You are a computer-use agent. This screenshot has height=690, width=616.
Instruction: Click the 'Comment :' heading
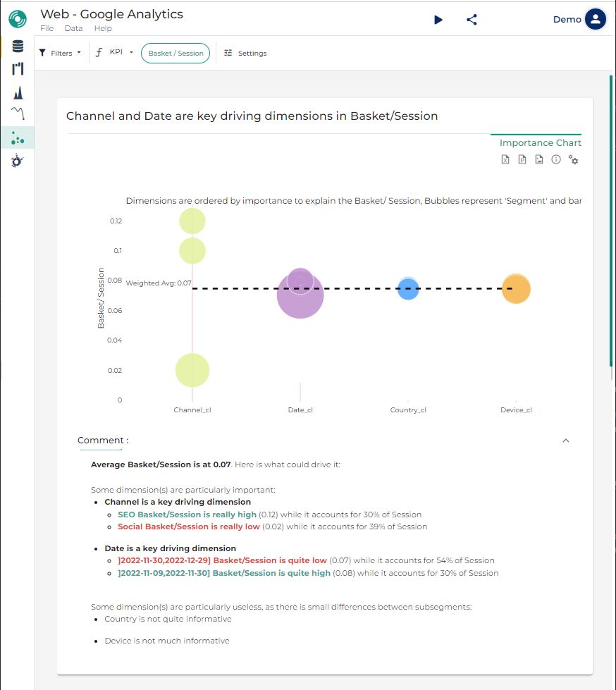103,440
